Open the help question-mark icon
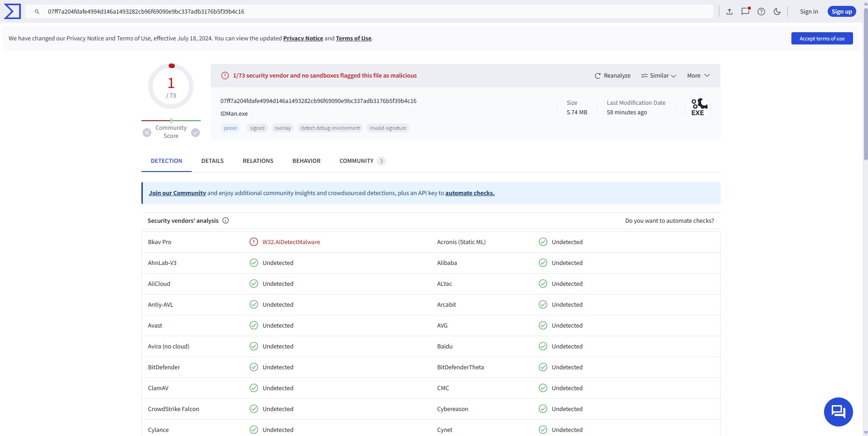The width and height of the screenshot is (868, 436). pos(761,12)
